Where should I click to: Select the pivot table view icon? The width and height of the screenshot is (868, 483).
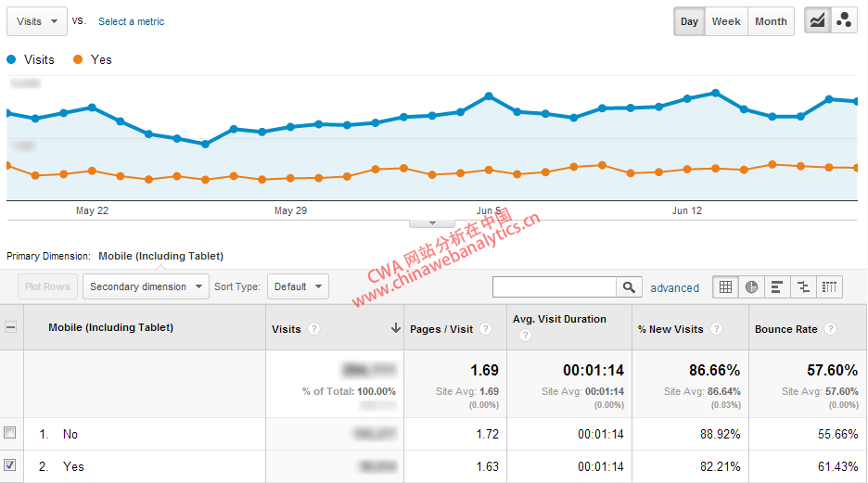[829, 287]
